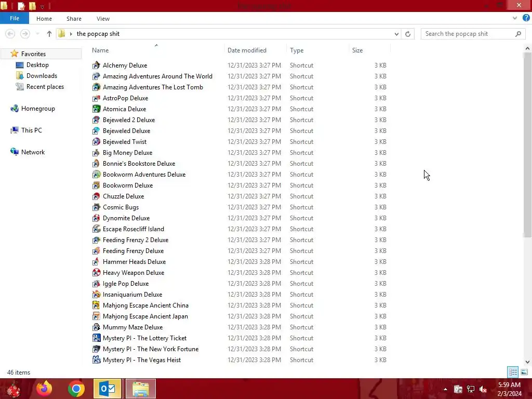The height and width of the screenshot is (399, 532).
Task: Select the Hammer Heads Deluxe icon
Action: [96, 262]
